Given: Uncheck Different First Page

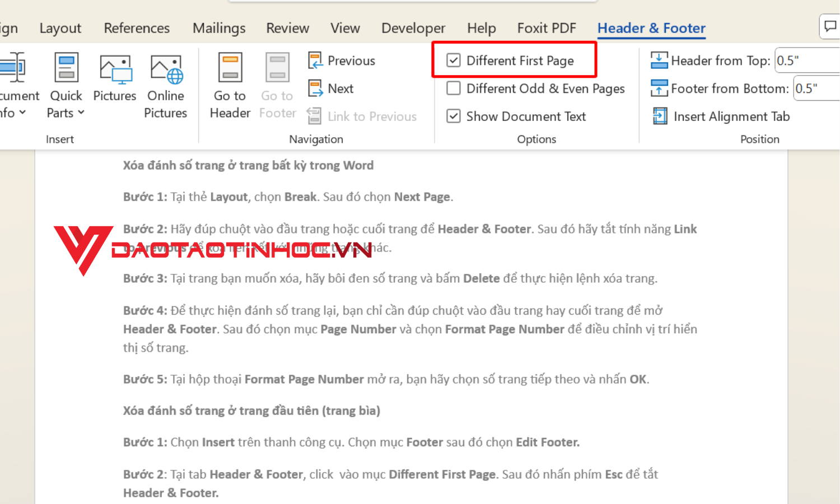Looking at the screenshot, I should pos(454,60).
